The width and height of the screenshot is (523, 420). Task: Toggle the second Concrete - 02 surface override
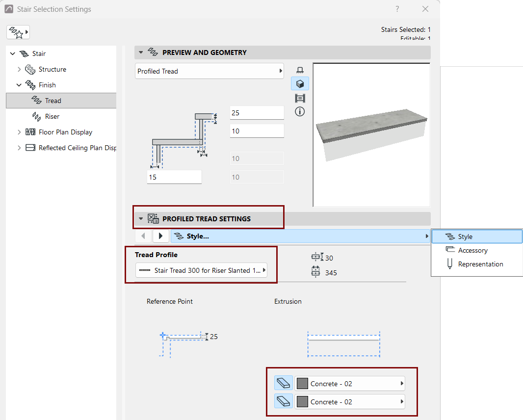(x=284, y=401)
